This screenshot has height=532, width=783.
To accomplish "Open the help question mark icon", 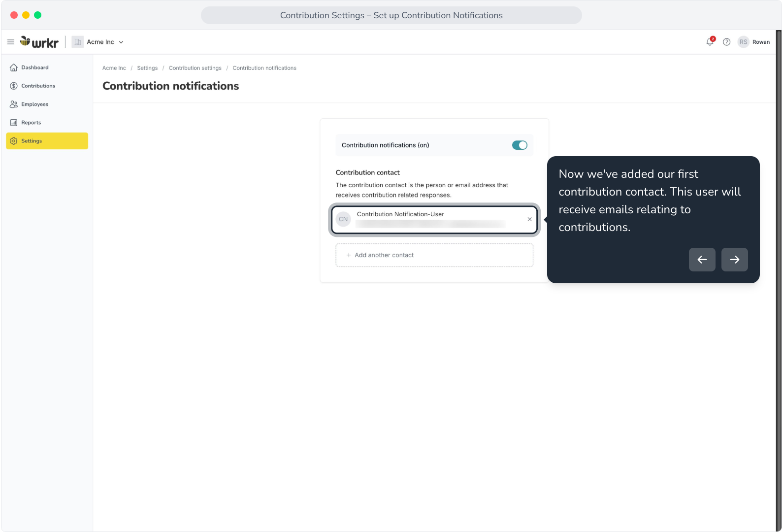I will click(x=726, y=42).
